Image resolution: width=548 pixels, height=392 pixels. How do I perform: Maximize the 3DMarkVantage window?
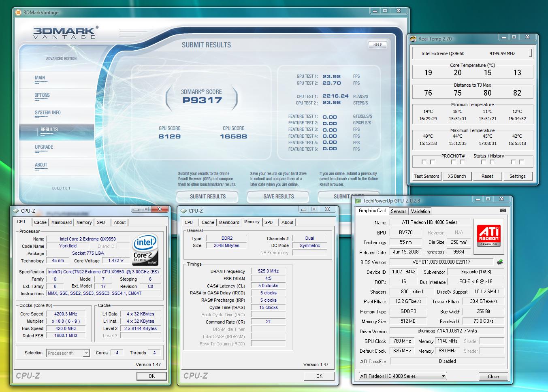tap(385, 11)
